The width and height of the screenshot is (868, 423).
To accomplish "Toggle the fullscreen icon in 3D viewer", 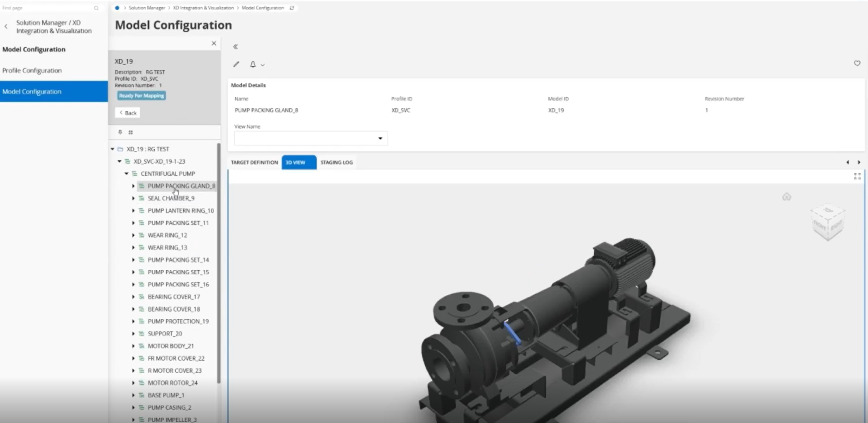I will [857, 176].
